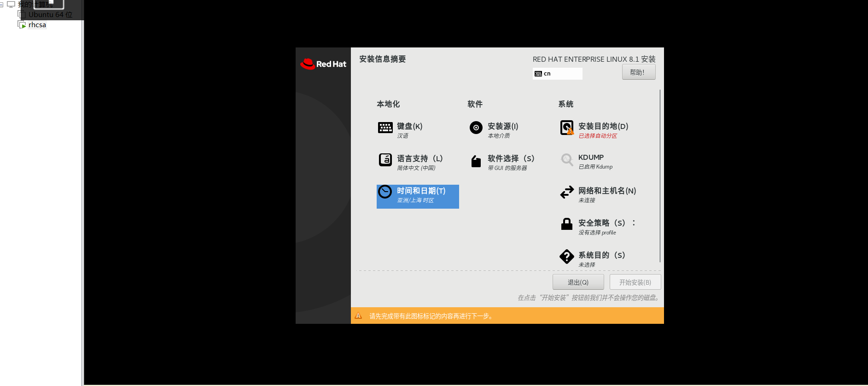The height and width of the screenshot is (386, 868).
Task: Click the 安装信息摘要 heading
Action: pos(383,59)
